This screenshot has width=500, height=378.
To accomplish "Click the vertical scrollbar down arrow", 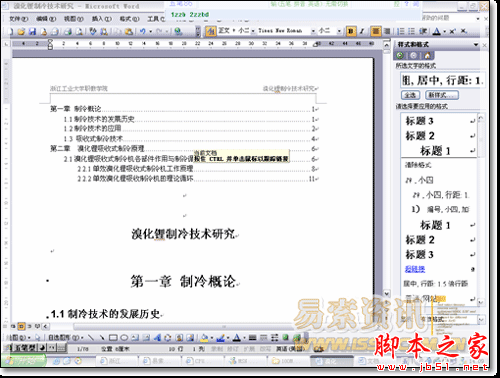I will click(386, 294).
